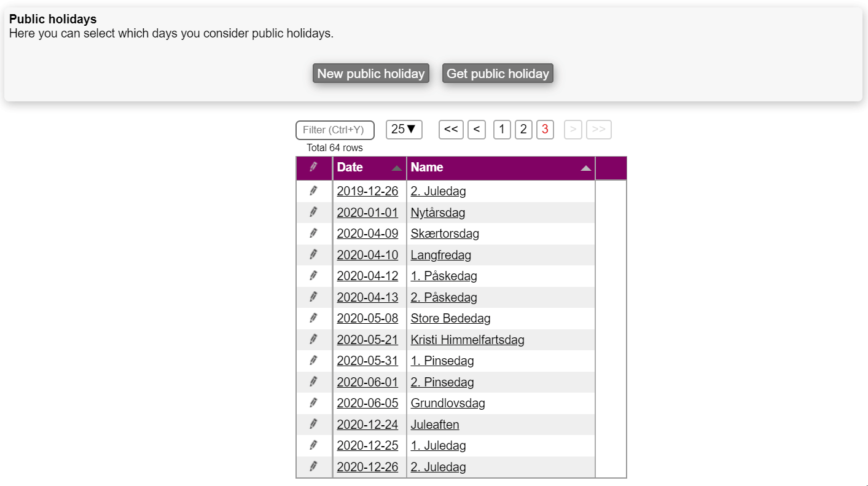Open the 2020-04-12 date link
The height and width of the screenshot is (486, 868).
pos(367,276)
